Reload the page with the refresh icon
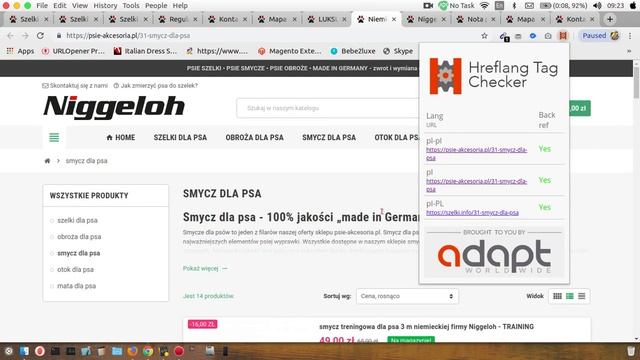This screenshot has height=360, width=640. coord(40,36)
